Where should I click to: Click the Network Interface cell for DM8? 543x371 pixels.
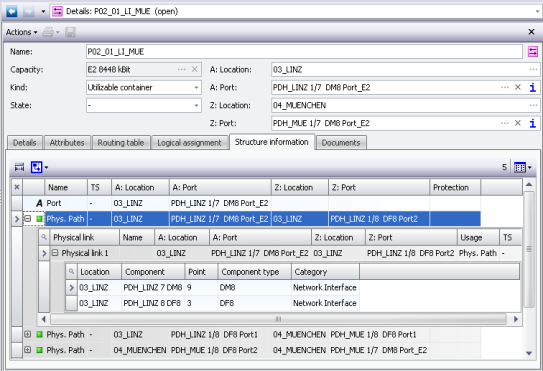[325, 288]
